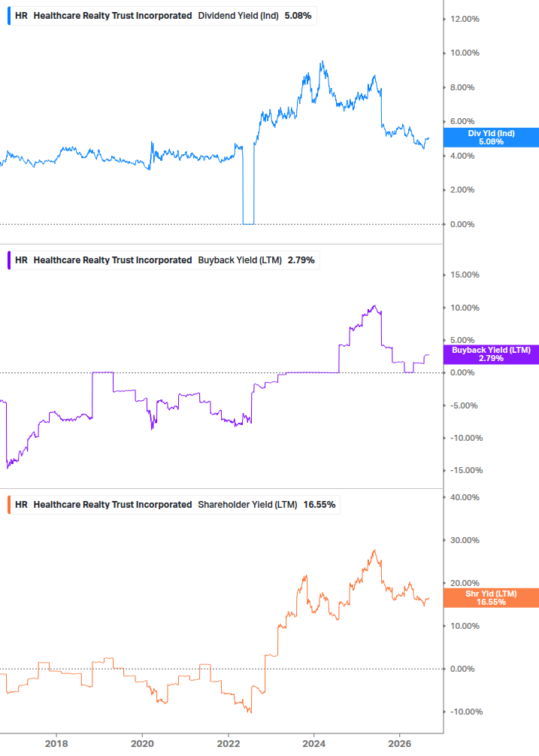The height and width of the screenshot is (756, 539).
Task: Click the 2024 label on the time axis
Action: click(x=313, y=744)
